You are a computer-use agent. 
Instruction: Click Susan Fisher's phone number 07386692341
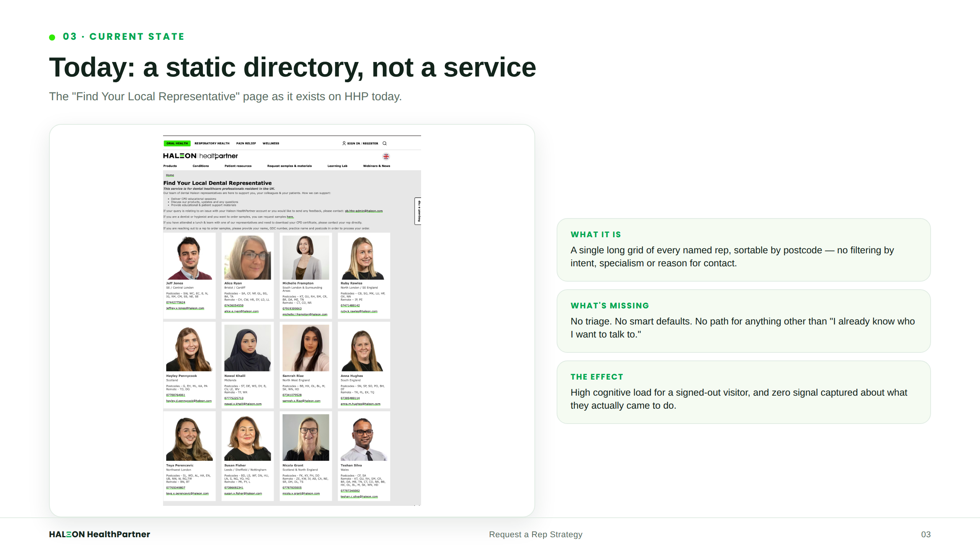pos(234,488)
